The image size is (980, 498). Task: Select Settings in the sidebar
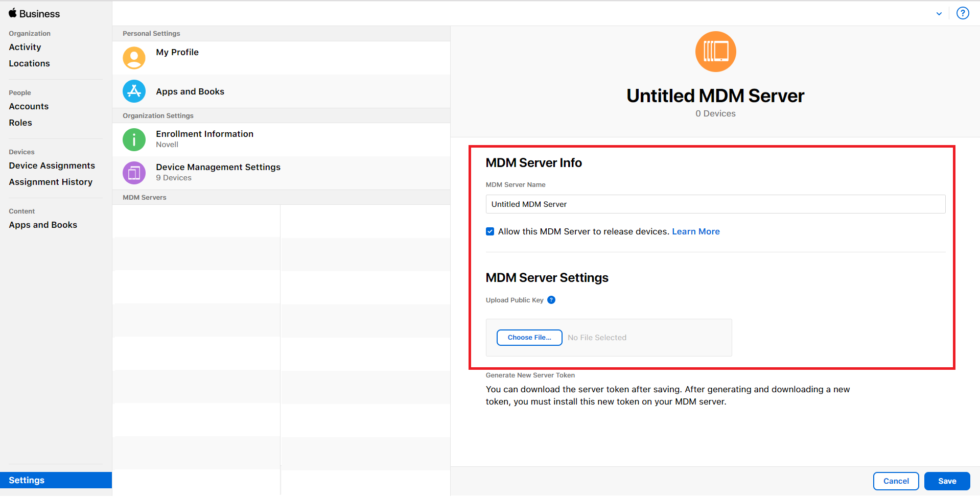click(27, 480)
